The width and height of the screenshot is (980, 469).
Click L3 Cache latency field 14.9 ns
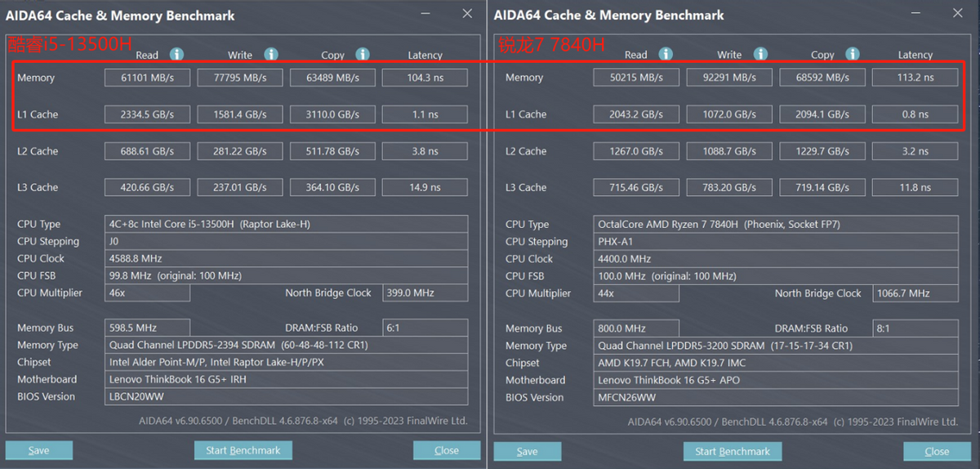425,187
